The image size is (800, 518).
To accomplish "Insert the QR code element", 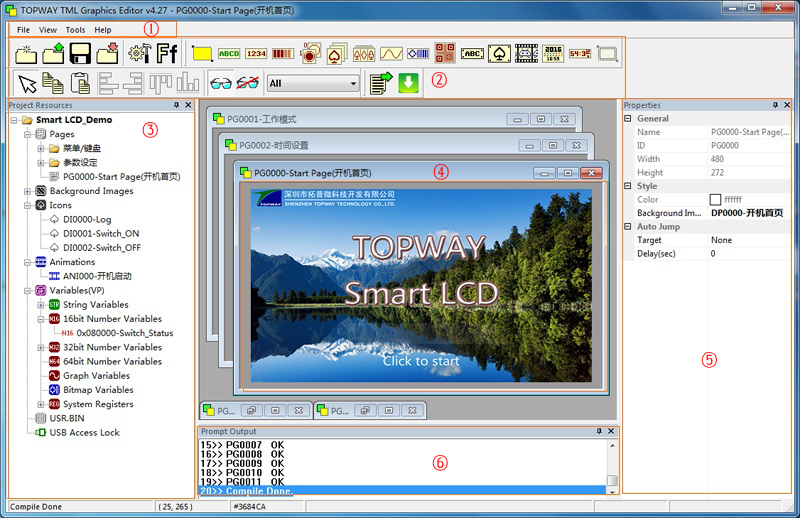I will pos(445,53).
